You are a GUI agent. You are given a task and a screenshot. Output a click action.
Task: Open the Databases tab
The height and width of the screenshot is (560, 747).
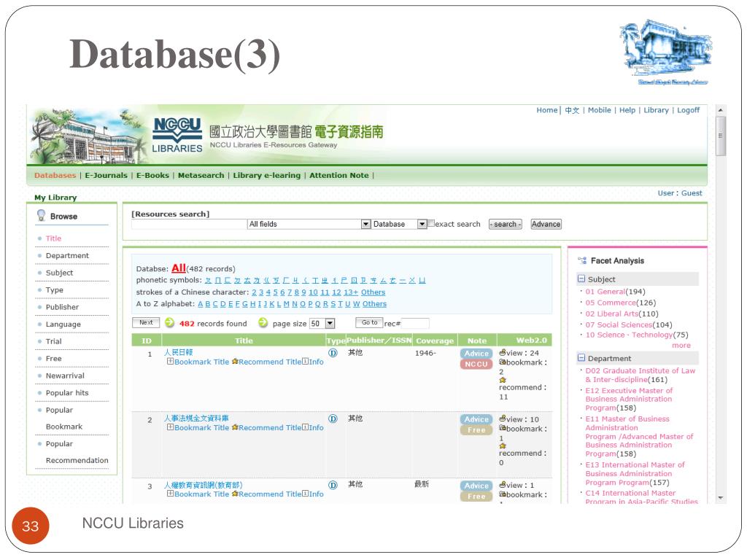click(x=55, y=175)
